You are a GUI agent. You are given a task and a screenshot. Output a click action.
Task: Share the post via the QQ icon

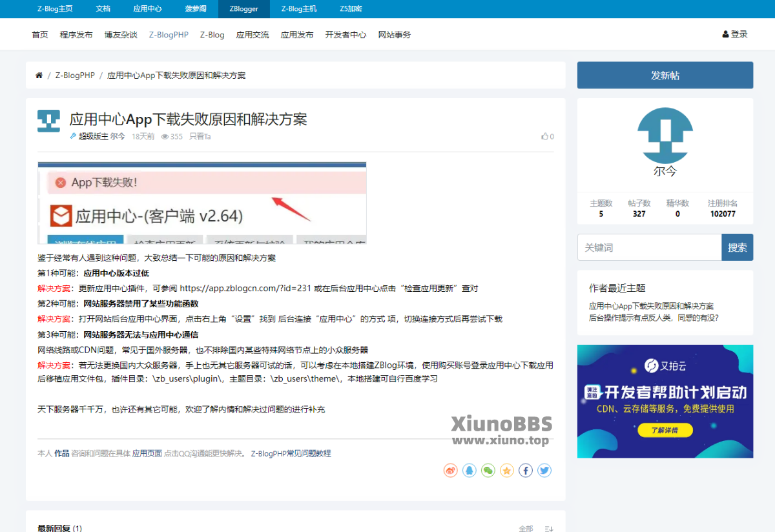coord(470,471)
